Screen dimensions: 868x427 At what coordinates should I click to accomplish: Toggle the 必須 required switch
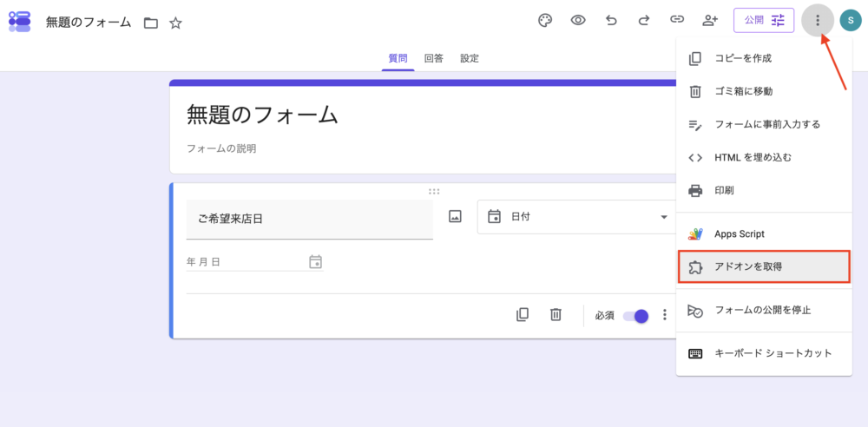tap(635, 316)
